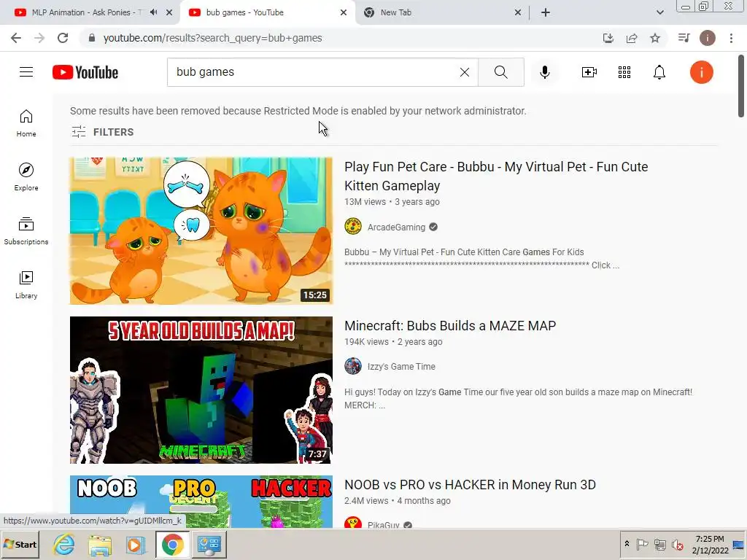Open Play Fun Pet Care Bubbu video title
Image resolution: width=747 pixels, height=560 pixels.
pos(496,176)
